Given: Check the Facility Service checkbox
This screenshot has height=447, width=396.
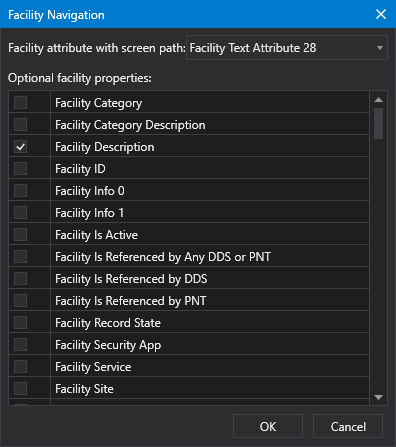Looking at the screenshot, I should [x=20, y=367].
